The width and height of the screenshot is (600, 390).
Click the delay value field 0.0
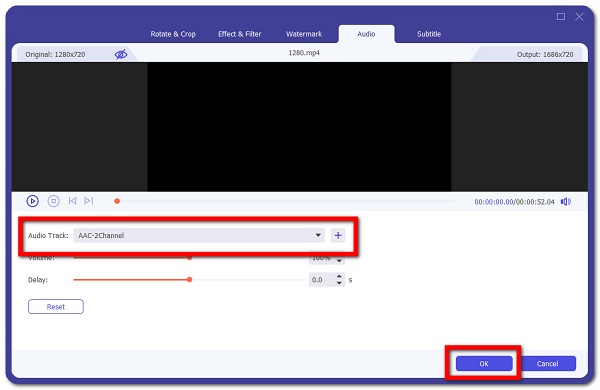click(x=322, y=280)
